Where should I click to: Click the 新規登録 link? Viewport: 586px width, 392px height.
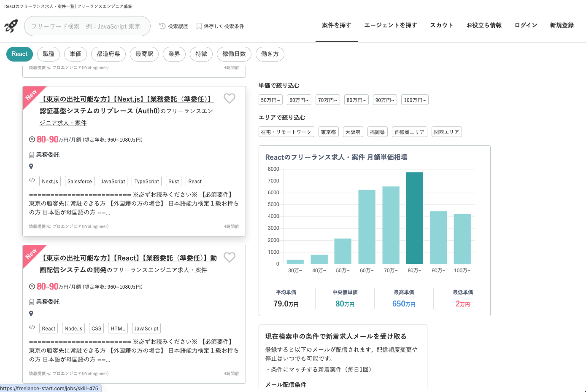point(562,25)
